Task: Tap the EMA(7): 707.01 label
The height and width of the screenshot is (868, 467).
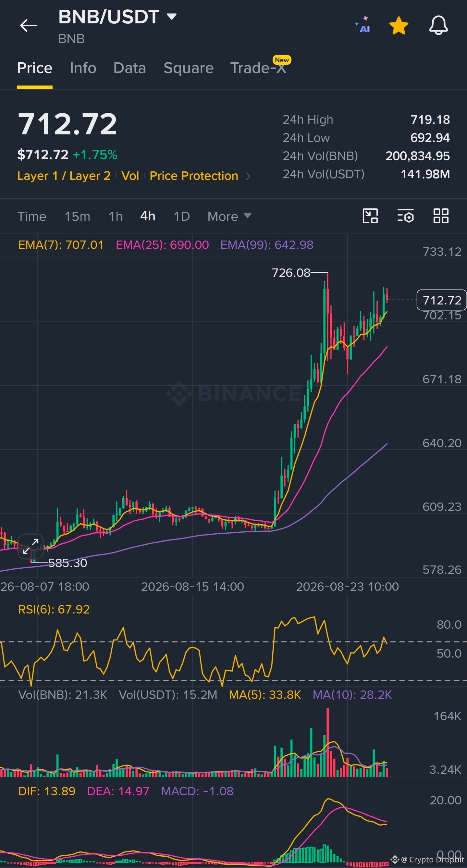Action: click(x=61, y=245)
